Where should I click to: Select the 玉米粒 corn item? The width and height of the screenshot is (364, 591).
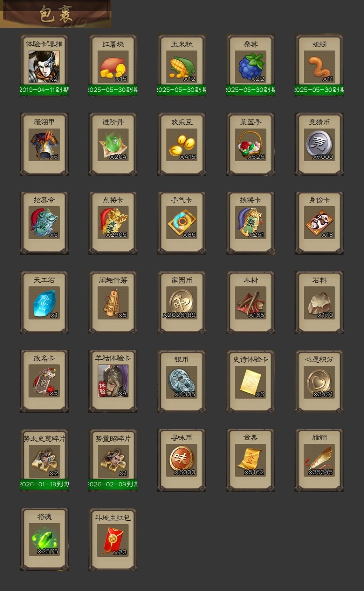[x=182, y=65]
